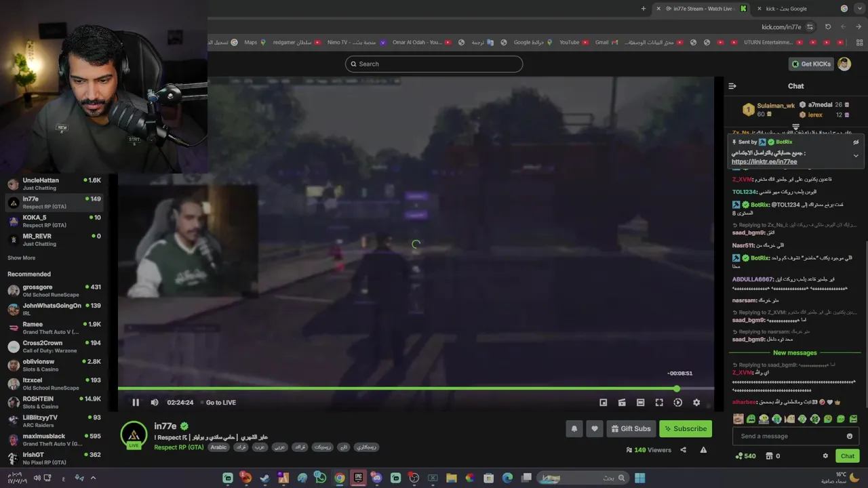Click in77e channel avatar with LIVE badge
This screenshot has height=488, width=868.
coord(134,435)
